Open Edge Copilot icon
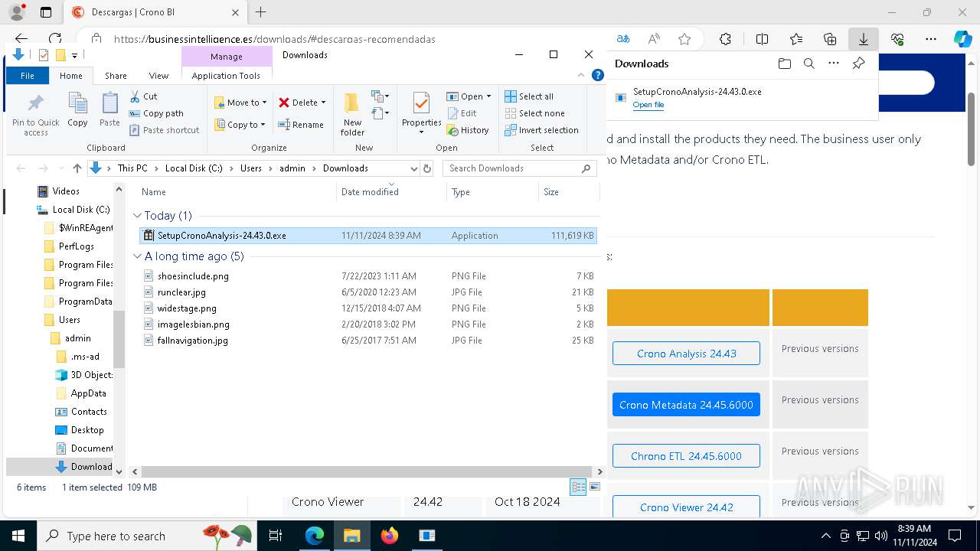 click(962, 39)
